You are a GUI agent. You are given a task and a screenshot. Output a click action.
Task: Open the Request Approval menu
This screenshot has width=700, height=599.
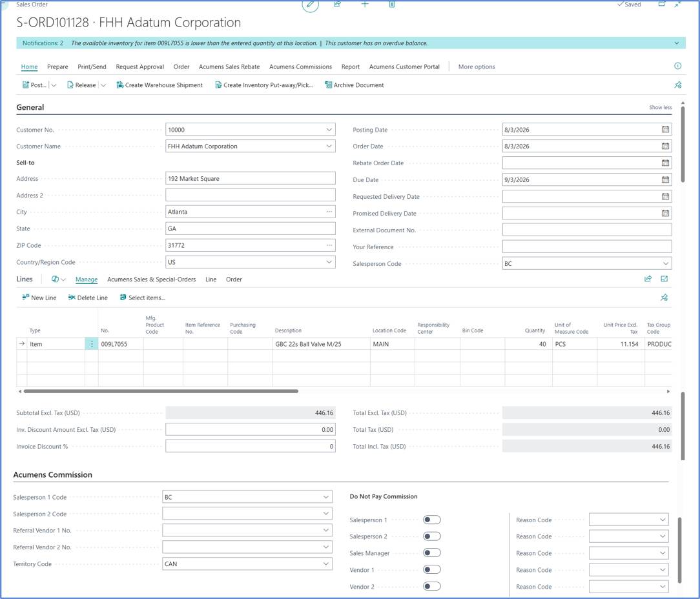(139, 66)
